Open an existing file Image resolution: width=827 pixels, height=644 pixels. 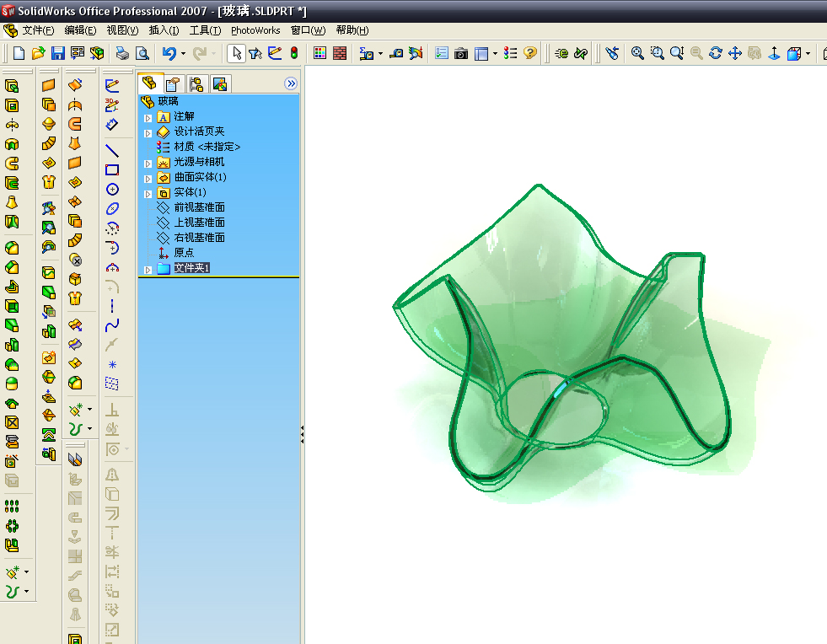click(38, 53)
